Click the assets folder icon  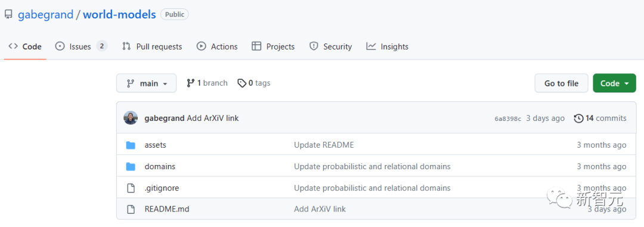click(x=131, y=145)
